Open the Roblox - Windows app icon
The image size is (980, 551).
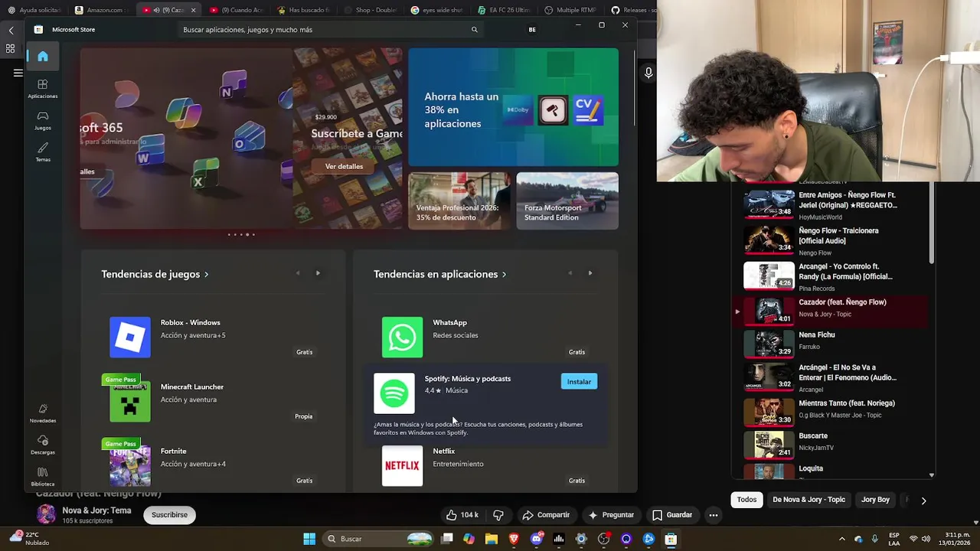coord(130,337)
